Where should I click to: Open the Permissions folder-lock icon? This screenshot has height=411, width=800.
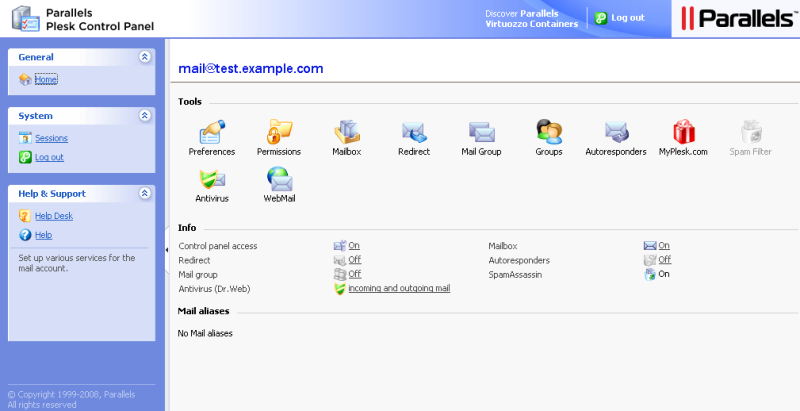point(279,132)
